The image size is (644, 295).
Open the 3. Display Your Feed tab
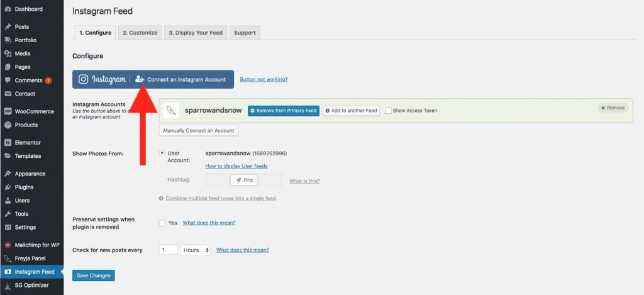point(196,33)
